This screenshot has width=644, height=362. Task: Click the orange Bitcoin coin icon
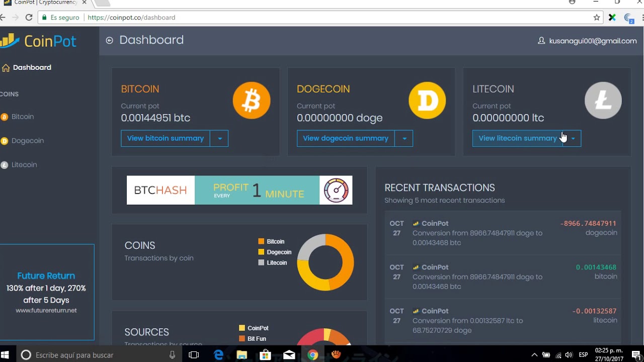tap(252, 101)
